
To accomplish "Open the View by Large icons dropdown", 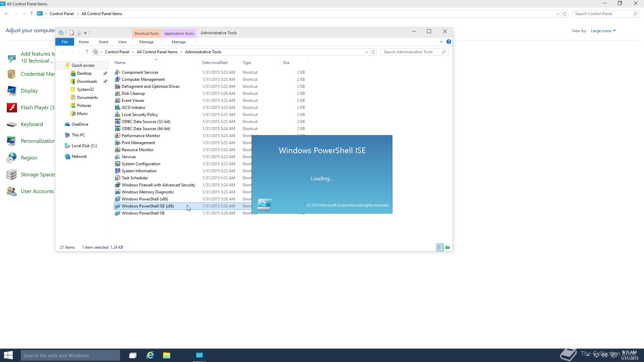I will pos(603,31).
